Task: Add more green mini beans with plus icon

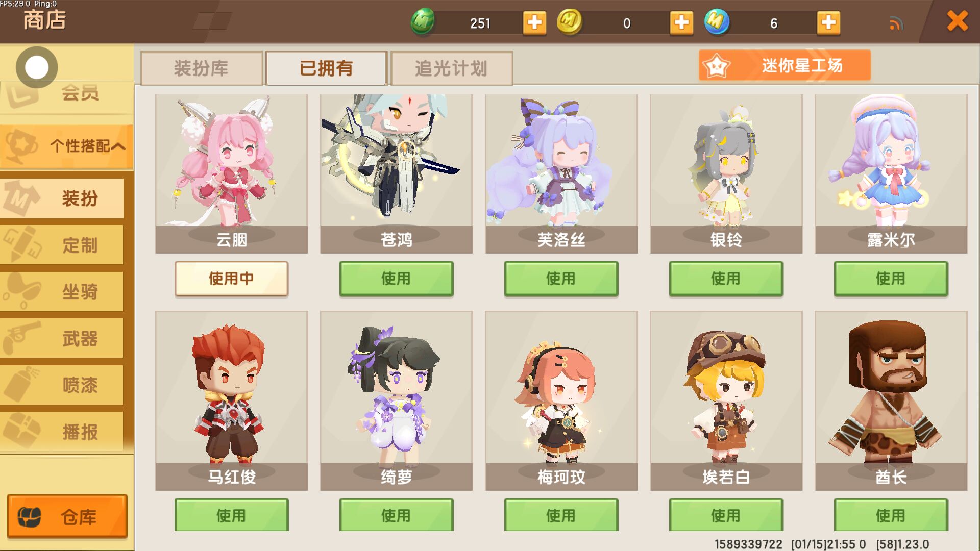Action: [534, 23]
